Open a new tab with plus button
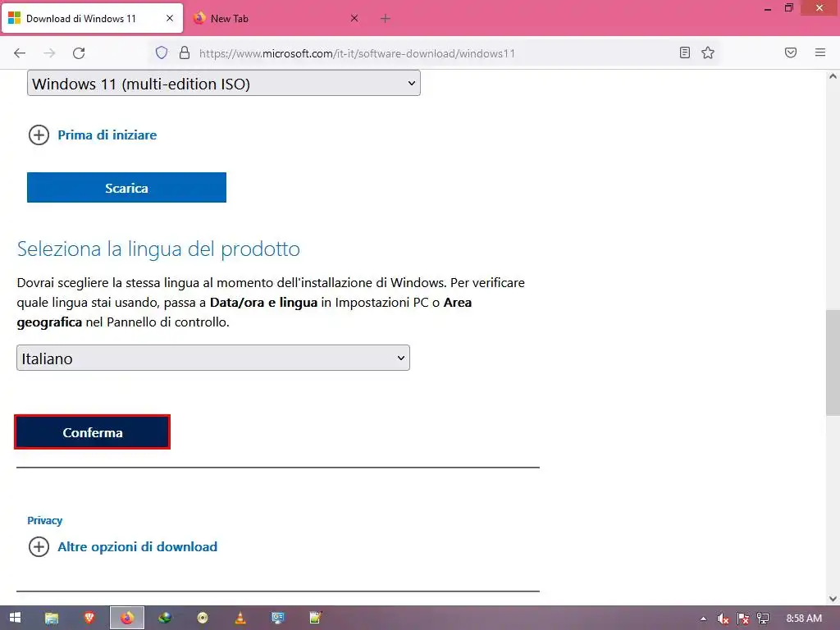 pyautogui.click(x=386, y=19)
